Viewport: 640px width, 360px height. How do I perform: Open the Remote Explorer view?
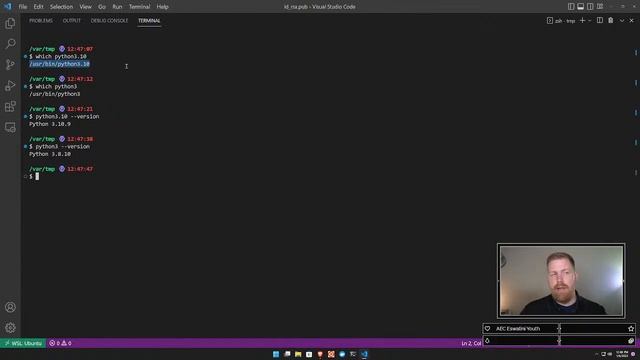coord(10,127)
